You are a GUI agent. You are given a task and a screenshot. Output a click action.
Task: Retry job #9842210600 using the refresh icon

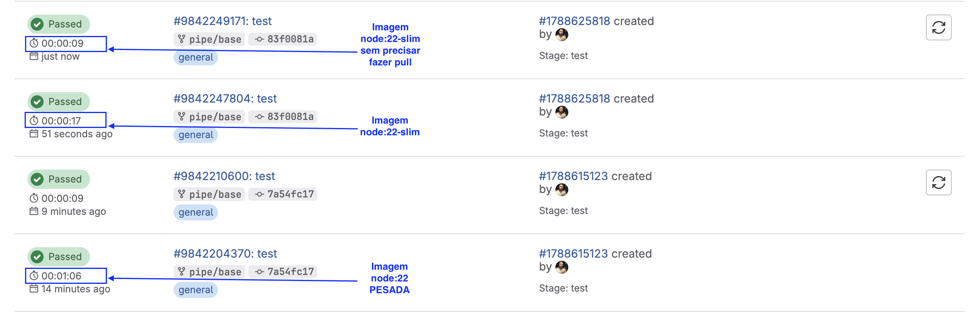(x=938, y=183)
